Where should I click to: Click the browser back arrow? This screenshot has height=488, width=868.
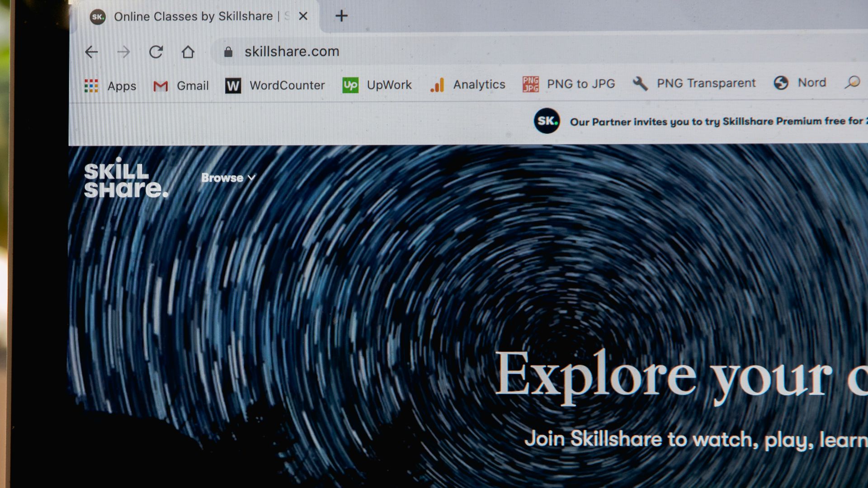pyautogui.click(x=91, y=52)
